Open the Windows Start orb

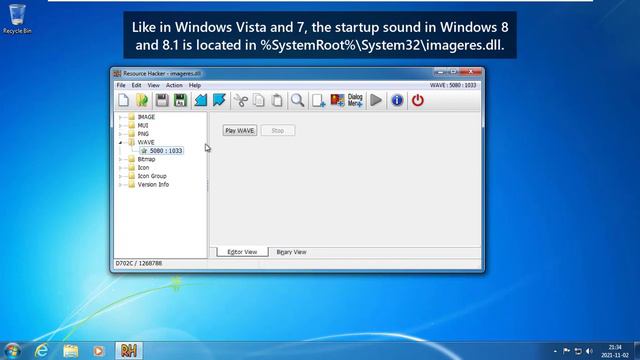coord(12,351)
